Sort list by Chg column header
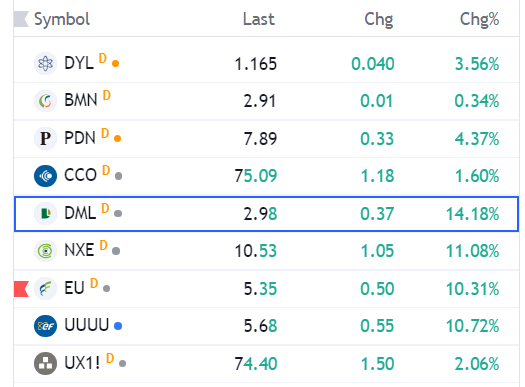The height and width of the screenshot is (387, 525). coord(379,19)
